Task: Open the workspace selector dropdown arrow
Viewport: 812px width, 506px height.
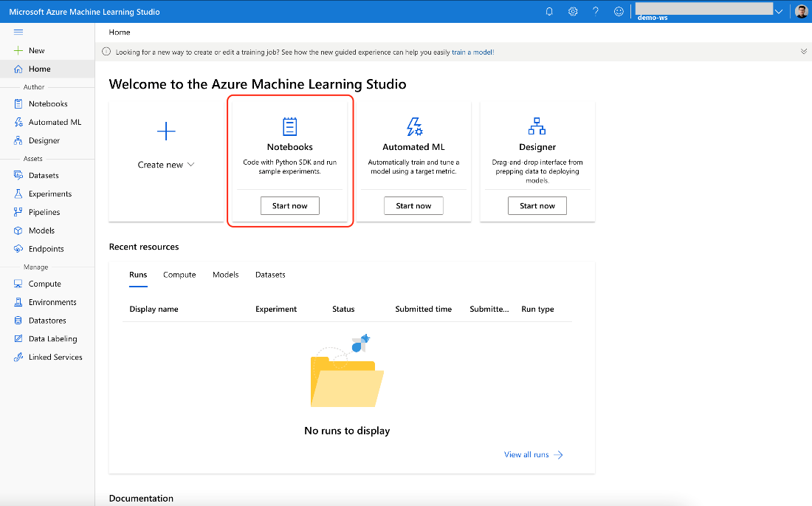Action: [x=778, y=11]
